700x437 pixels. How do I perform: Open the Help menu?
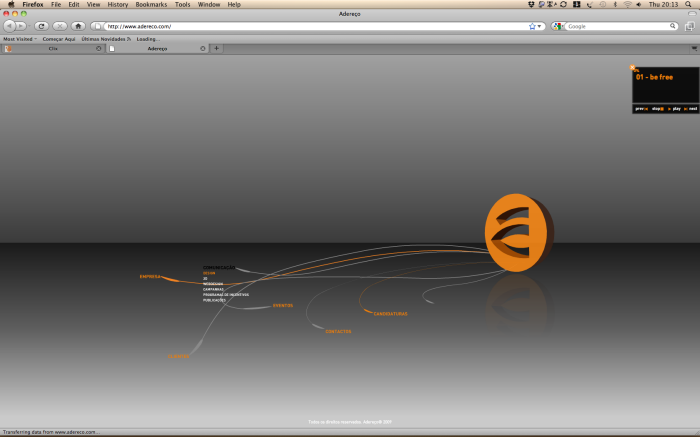click(x=234, y=4)
